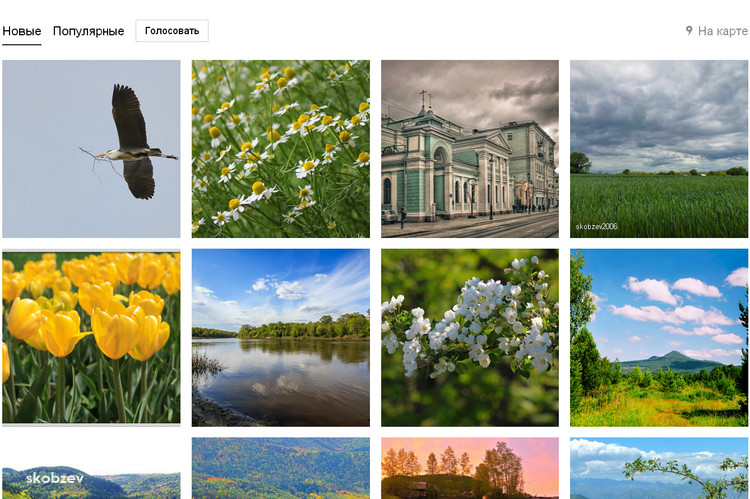Open the Популярные tab

pyautogui.click(x=88, y=31)
